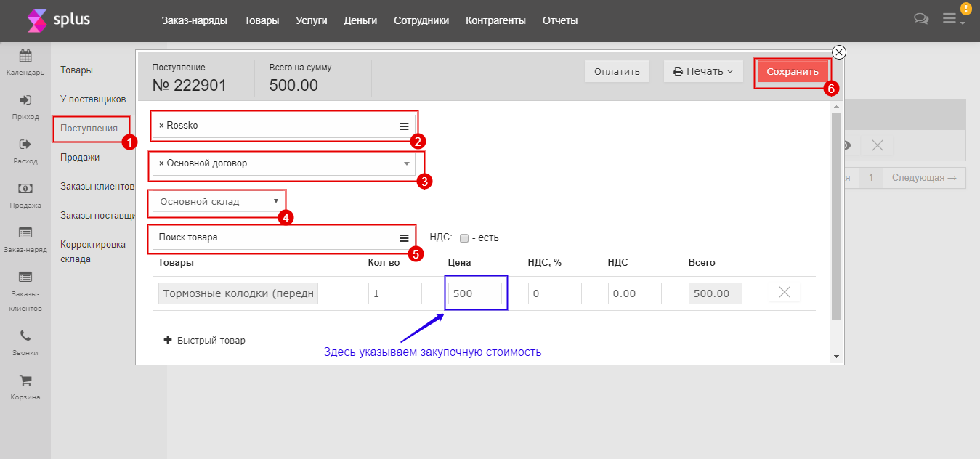Image resolution: width=980 pixels, height=459 pixels.
Task: Click the splus logo
Action: pyautogui.click(x=58, y=20)
